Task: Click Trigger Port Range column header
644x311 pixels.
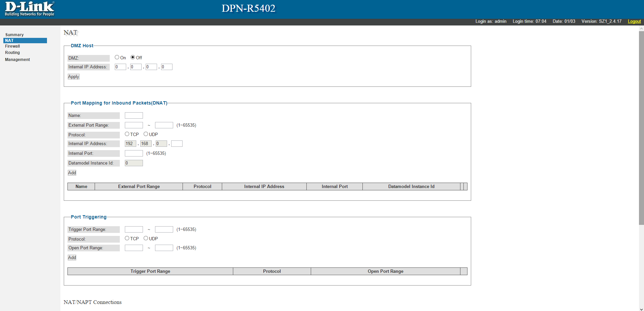Action: click(x=150, y=271)
